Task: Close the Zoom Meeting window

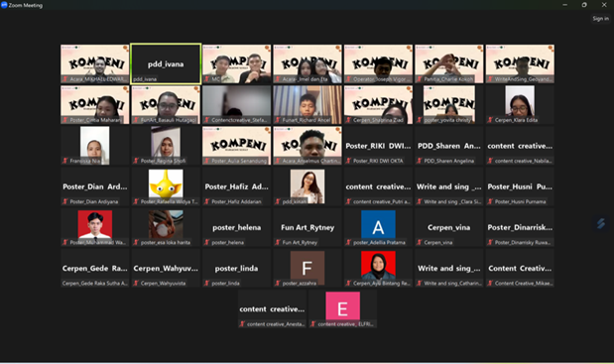Action: click(x=604, y=5)
